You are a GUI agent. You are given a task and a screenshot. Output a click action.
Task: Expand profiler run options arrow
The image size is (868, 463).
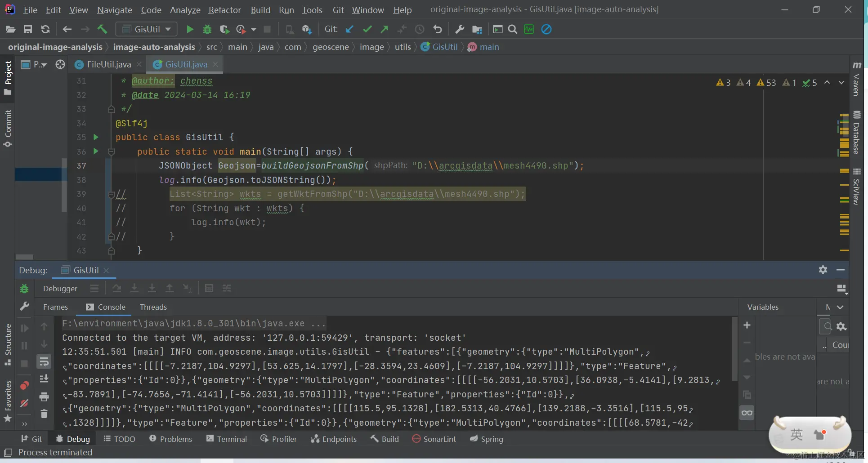[x=254, y=29]
